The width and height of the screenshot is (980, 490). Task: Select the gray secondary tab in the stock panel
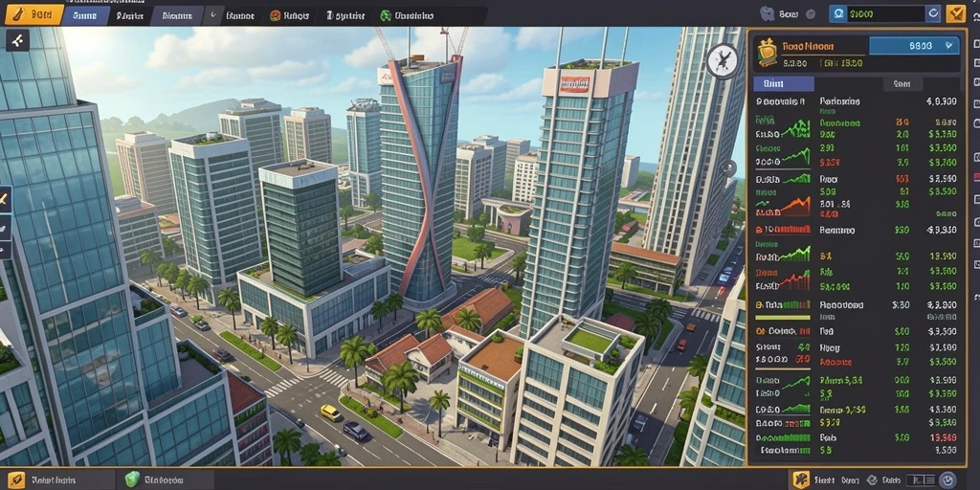click(902, 84)
